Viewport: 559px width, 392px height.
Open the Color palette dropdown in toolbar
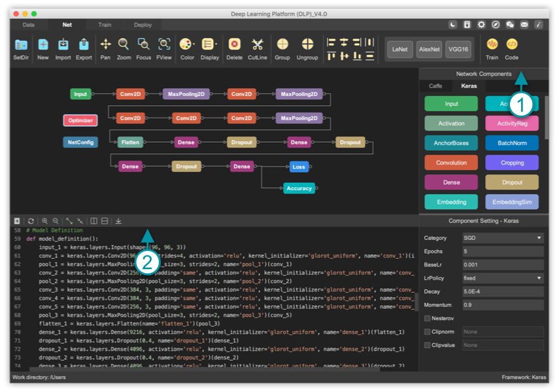coord(187,45)
